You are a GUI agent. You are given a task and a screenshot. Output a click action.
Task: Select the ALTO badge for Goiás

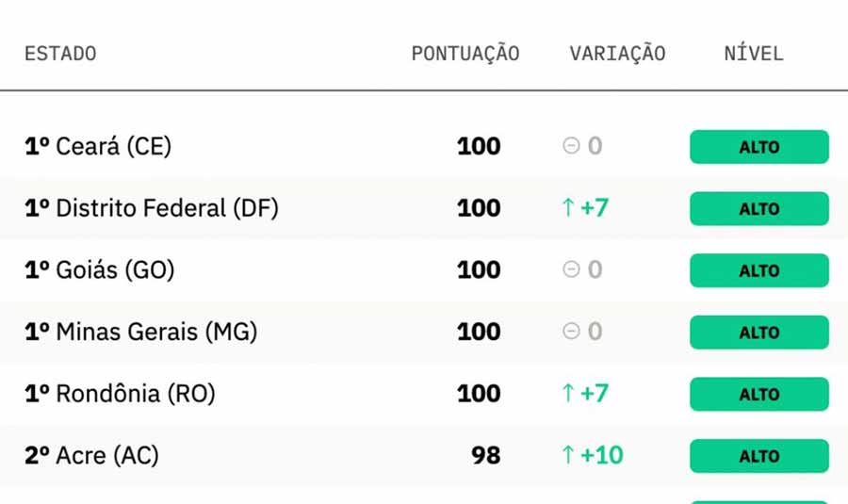tap(759, 270)
